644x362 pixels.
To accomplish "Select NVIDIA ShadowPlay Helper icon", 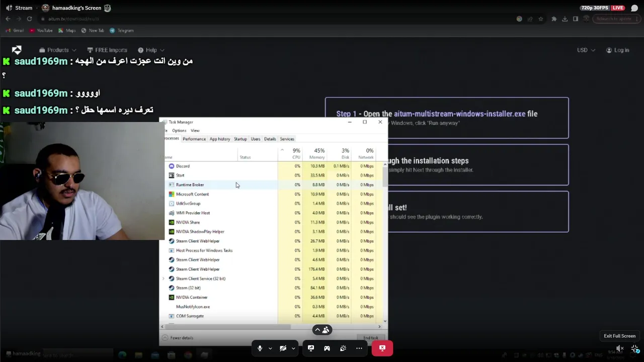I will tap(172, 232).
